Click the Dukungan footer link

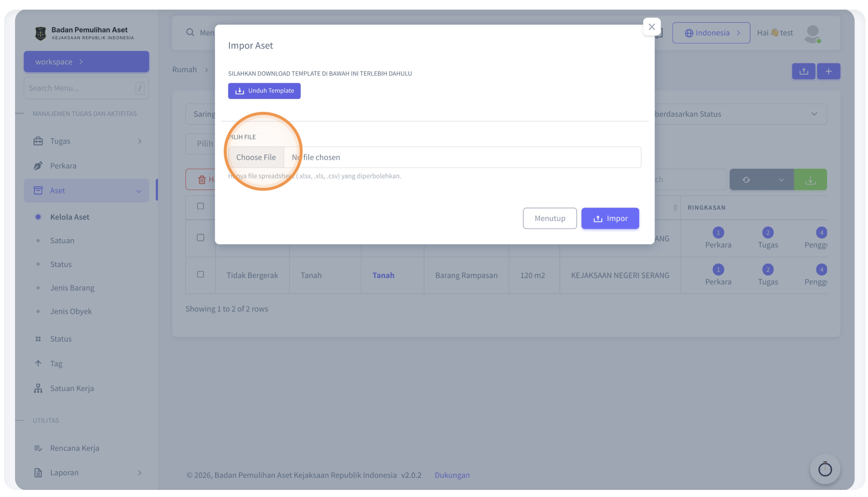pyautogui.click(x=452, y=475)
